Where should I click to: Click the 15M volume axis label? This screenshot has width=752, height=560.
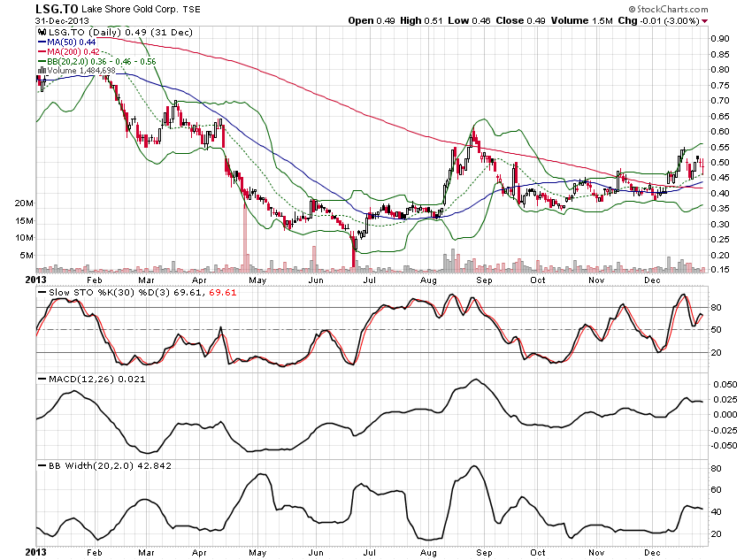[x=24, y=221]
